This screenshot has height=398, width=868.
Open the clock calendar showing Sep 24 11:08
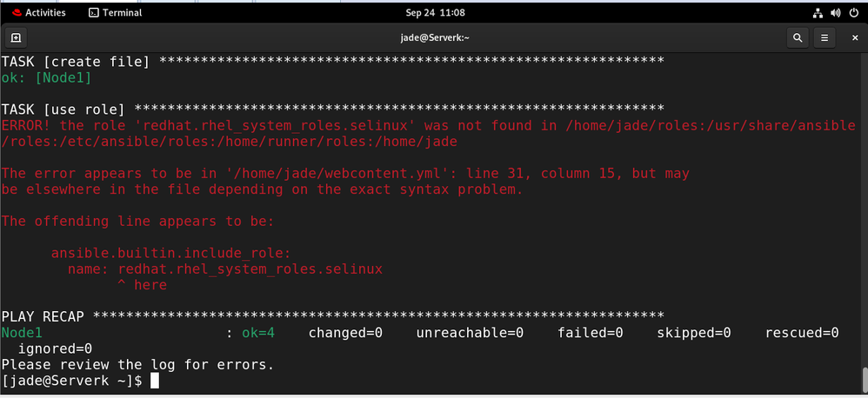pyautogui.click(x=435, y=13)
